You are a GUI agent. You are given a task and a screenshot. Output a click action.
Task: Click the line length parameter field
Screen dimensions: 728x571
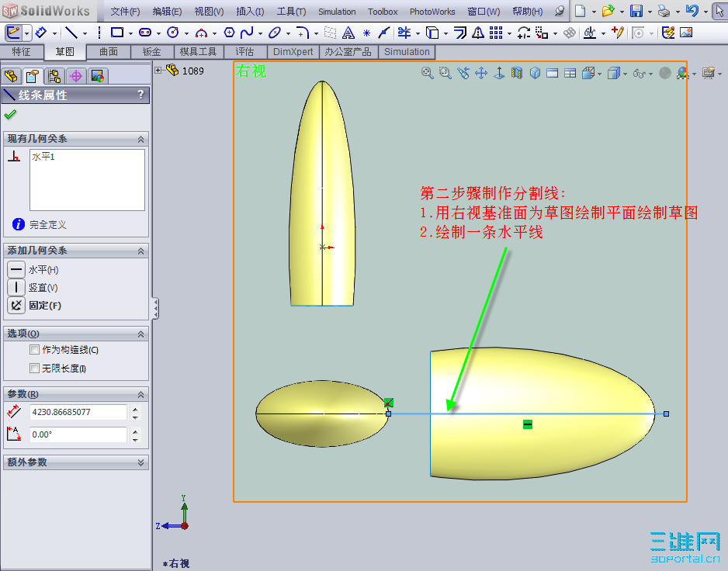[78, 412]
